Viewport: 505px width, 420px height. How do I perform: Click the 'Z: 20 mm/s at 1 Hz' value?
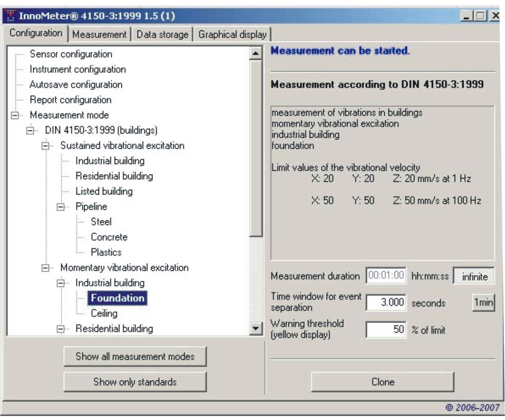(431, 178)
